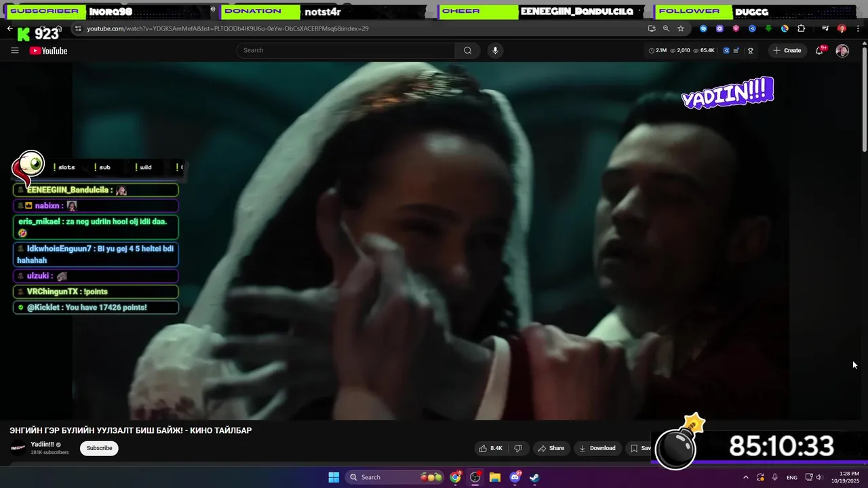Viewport: 868px width, 488px height.
Task: Open the Shazam browser extension
Action: click(x=703, y=28)
